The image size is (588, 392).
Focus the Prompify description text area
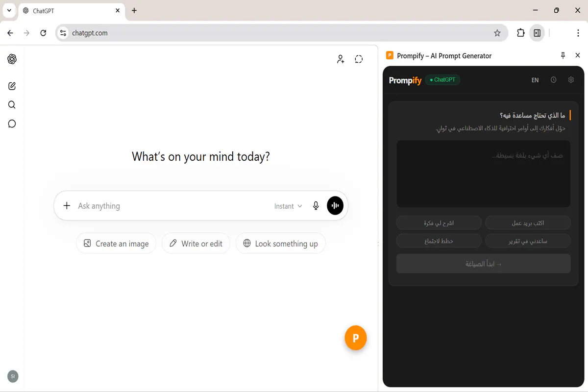tap(484, 174)
